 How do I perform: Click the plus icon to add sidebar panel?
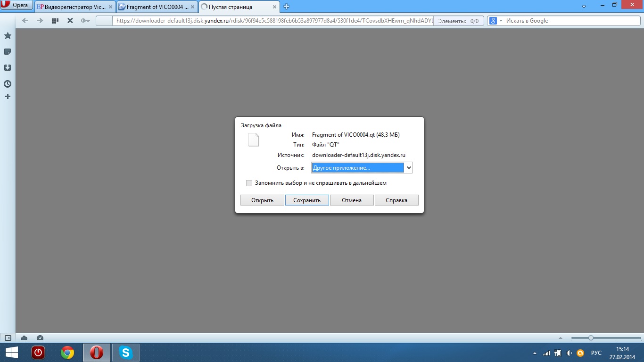point(8,97)
